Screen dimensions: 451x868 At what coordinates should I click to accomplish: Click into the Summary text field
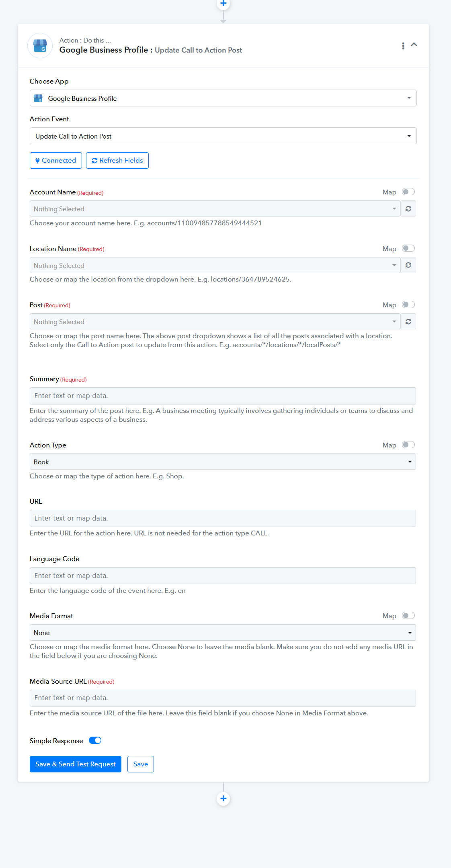[223, 396]
